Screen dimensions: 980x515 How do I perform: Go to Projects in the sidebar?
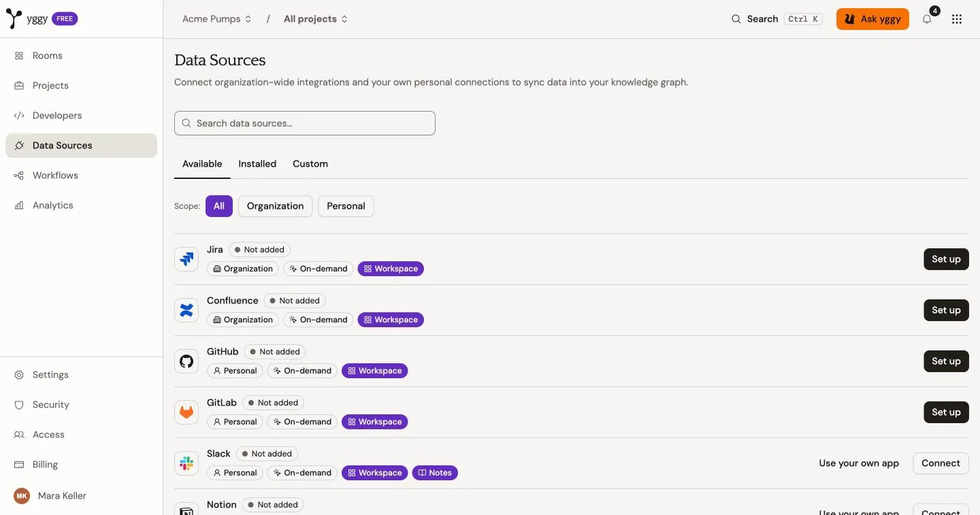tap(81, 86)
